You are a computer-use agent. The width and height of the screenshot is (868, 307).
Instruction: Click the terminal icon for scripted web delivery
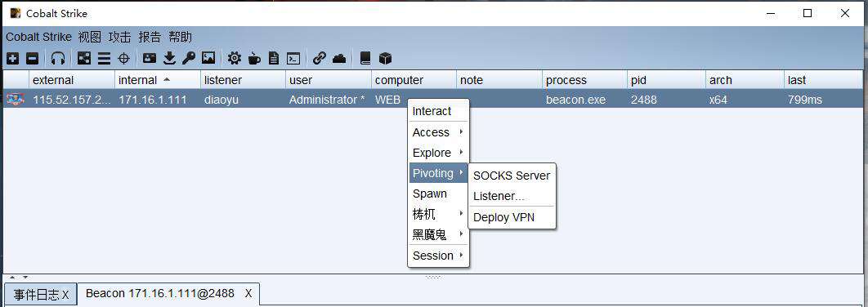click(x=293, y=58)
